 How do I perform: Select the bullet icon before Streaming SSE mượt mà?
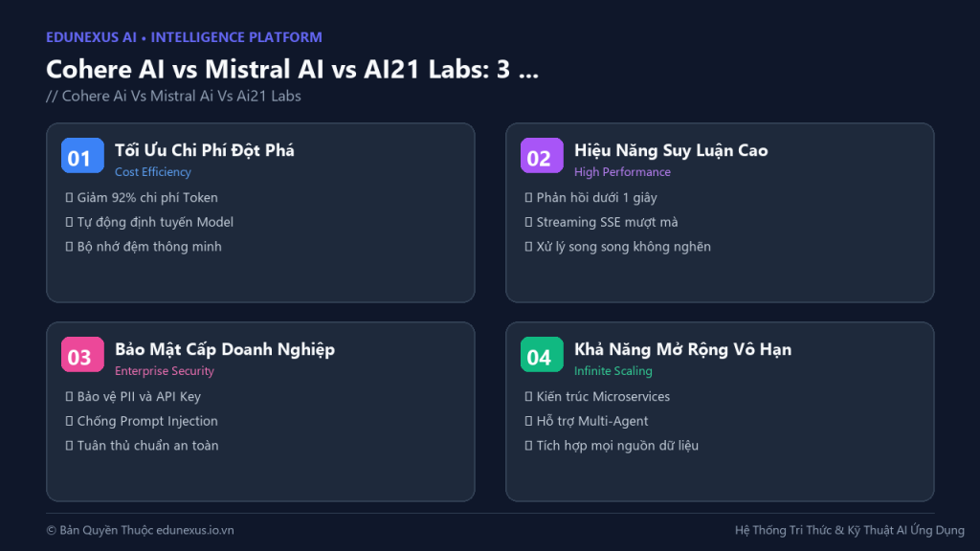coord(528,222)
